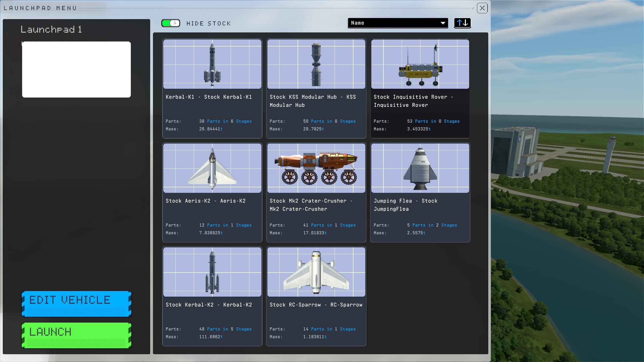Click '41 Parts in 1 Stages' text

[x=329, y=225]
